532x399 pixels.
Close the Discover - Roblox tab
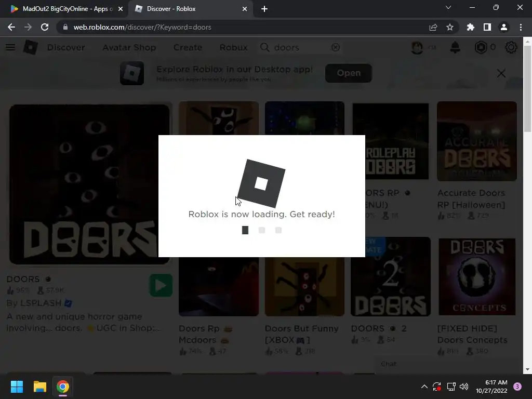[x=245, y=9]
